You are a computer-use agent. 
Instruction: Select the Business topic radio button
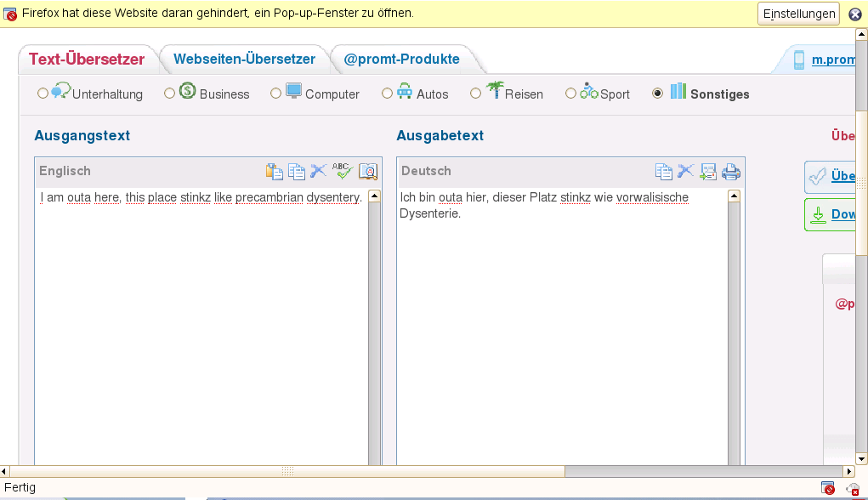[169, 93]
